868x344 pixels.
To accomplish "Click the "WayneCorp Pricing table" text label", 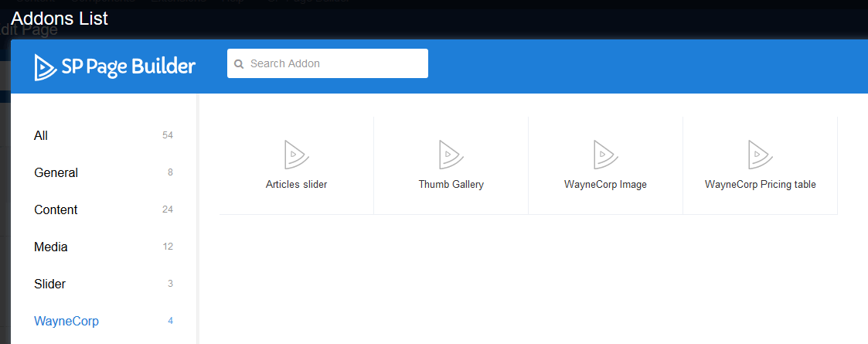I will click(x=760, y=185).
